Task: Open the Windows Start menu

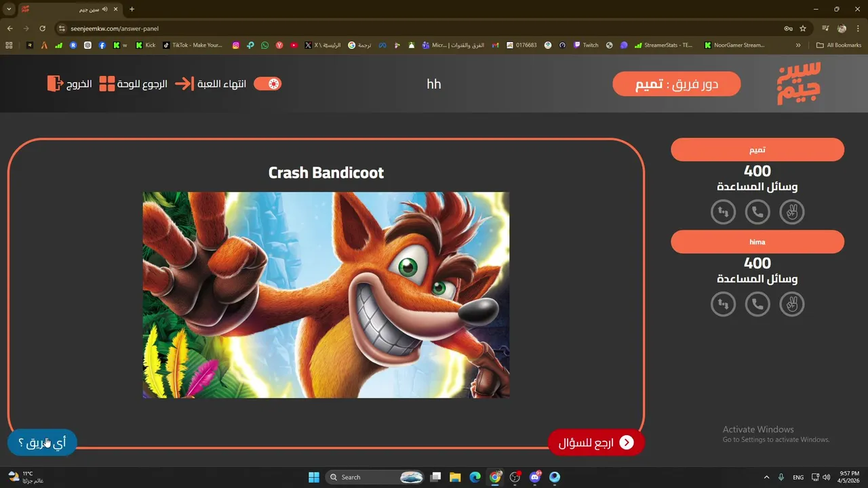Action: pos(314,477)
